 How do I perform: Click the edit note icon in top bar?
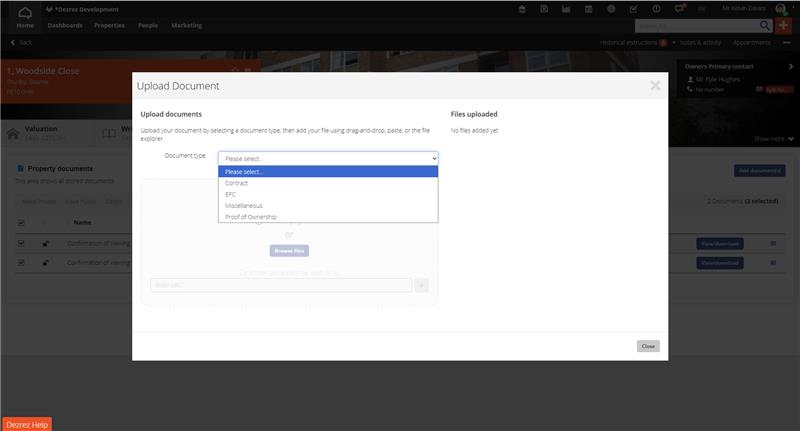click(633, 9)
